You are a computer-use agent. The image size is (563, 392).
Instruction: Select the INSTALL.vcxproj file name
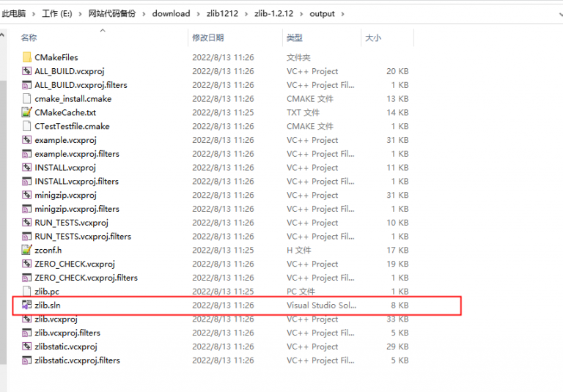pos(65,168)
